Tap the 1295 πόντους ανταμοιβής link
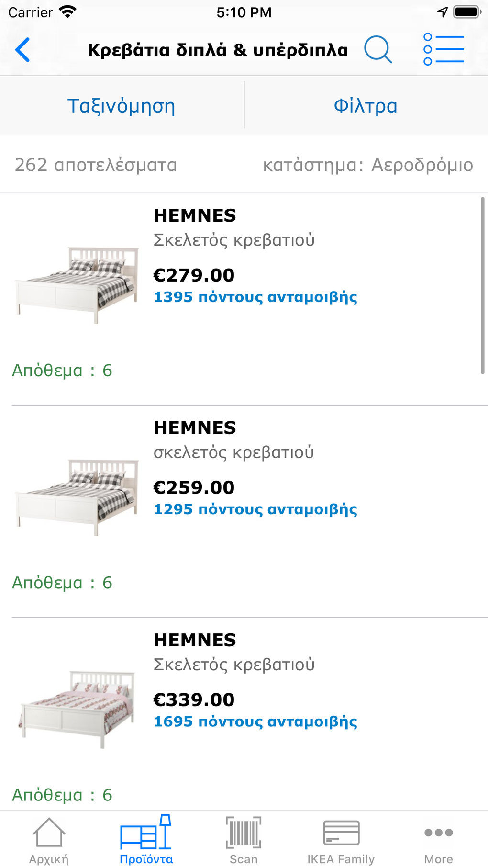 click(x=255, y=509)
